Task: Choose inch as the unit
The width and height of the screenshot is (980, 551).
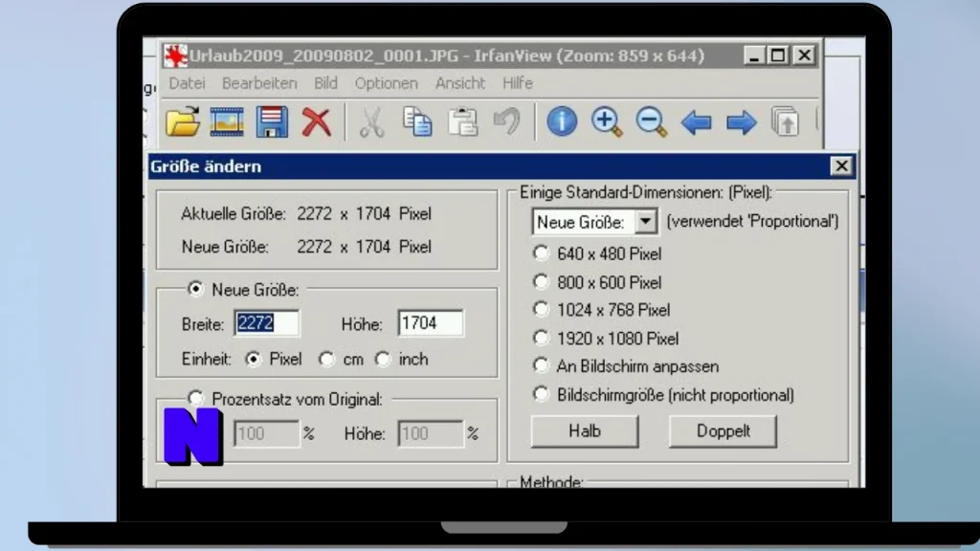Action: click(383, 360)
